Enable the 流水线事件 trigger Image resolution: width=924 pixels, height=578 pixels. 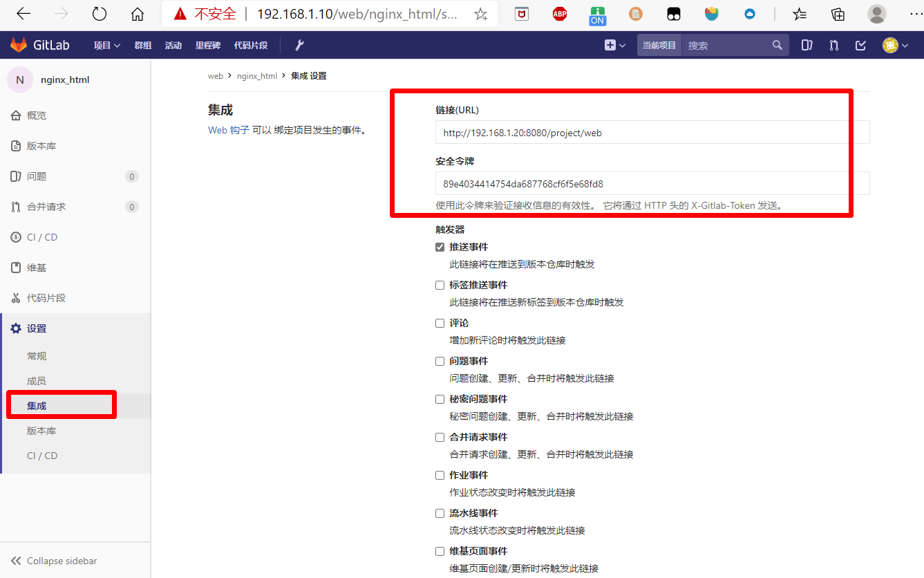(440, 513)
